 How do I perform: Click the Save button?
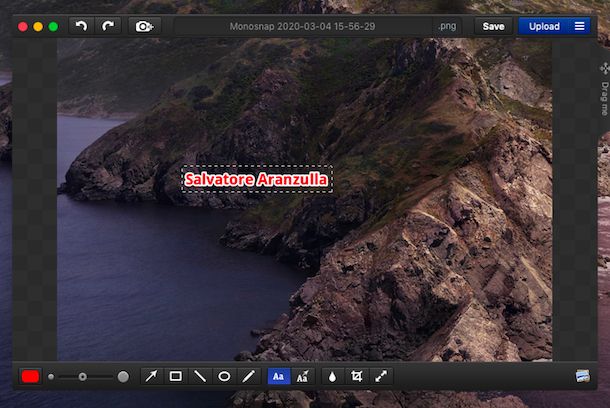coord(493,26)
